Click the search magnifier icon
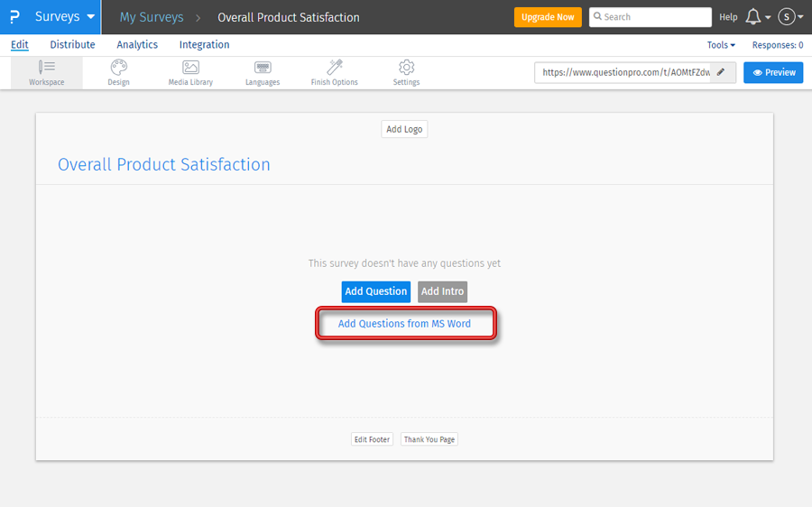The height and width of the screenshot is (507, 812). [597, 16]
